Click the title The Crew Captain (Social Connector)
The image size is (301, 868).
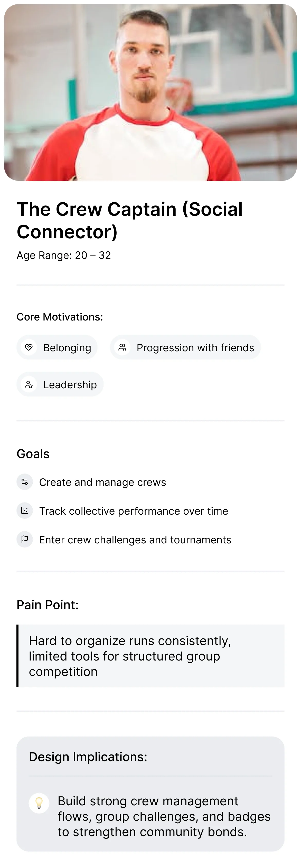(130, 220)
